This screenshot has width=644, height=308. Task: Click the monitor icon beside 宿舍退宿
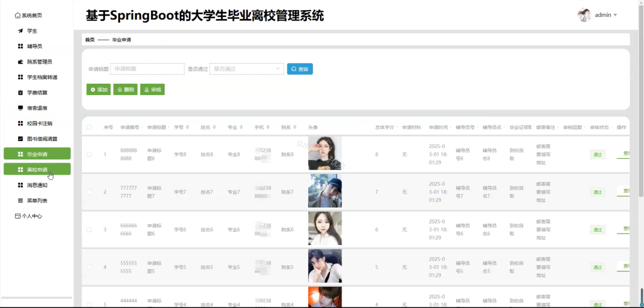coord(21,108)
